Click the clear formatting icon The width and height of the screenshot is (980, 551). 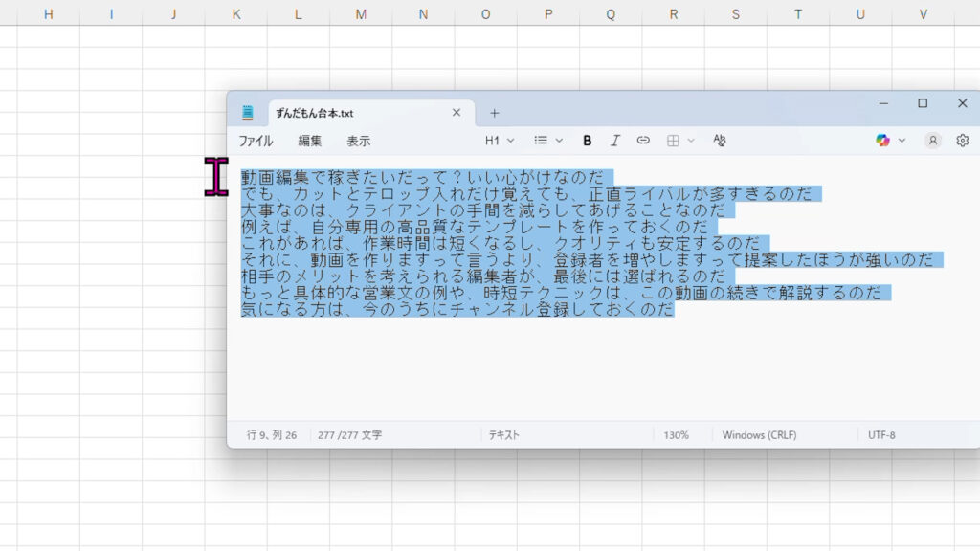tap(720, 141)
